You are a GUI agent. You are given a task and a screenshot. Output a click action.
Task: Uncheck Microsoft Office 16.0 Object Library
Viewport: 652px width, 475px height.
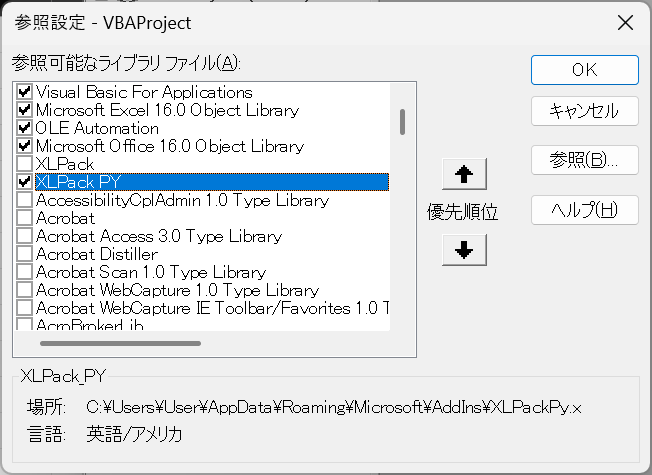pyautogui.click(x=25, y=146)
